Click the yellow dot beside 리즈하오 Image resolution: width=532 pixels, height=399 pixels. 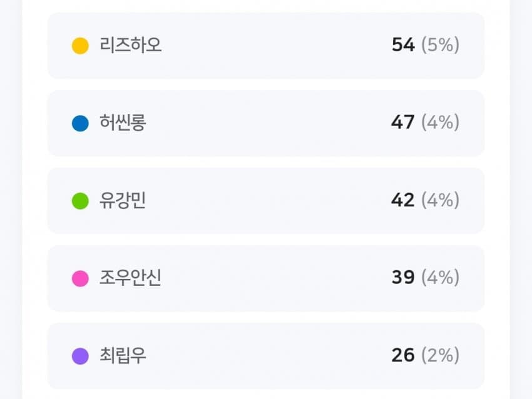(80, 46)
